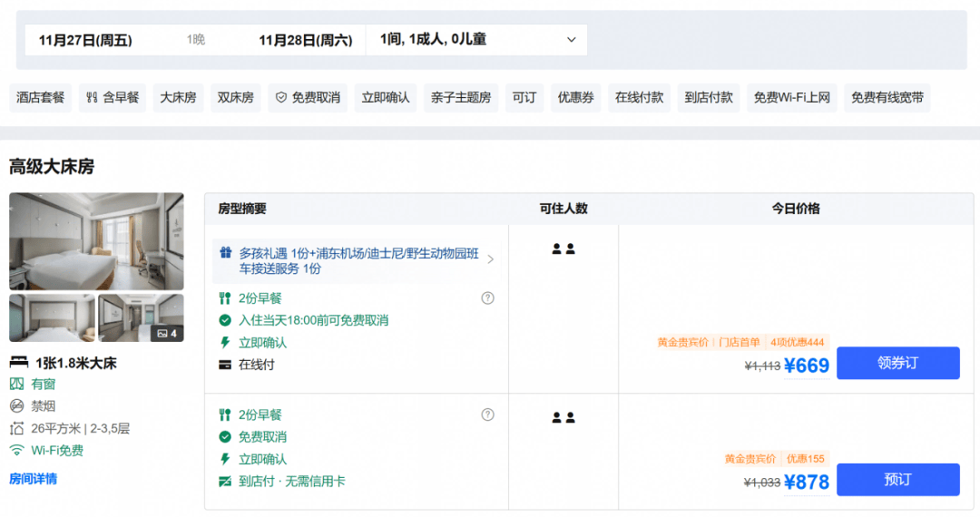980x517 pixels.
Task: Toggle the 可订 filter
Action: [524, 97]
